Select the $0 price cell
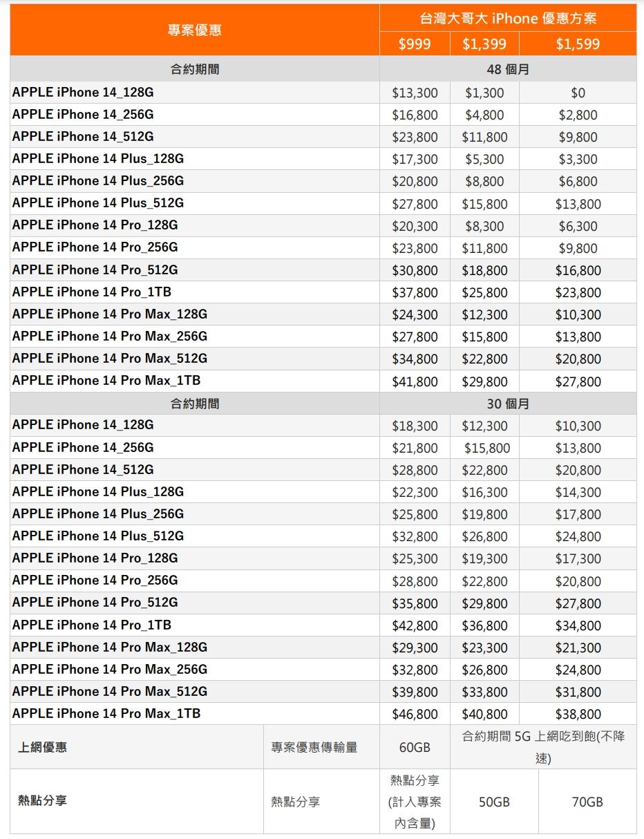644x839 pixels. 578,93
